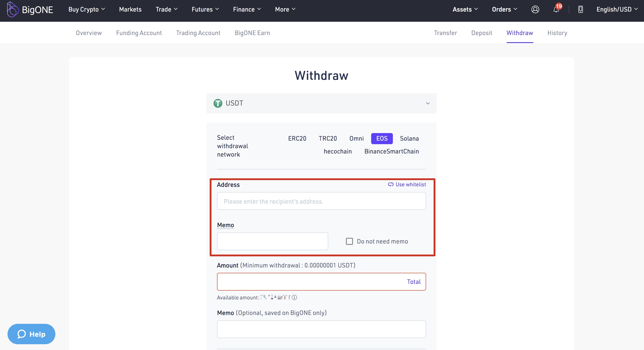Expand the USDT currency dropdown
The width and height of the screenshot is (644, 350).
[428, 103]
